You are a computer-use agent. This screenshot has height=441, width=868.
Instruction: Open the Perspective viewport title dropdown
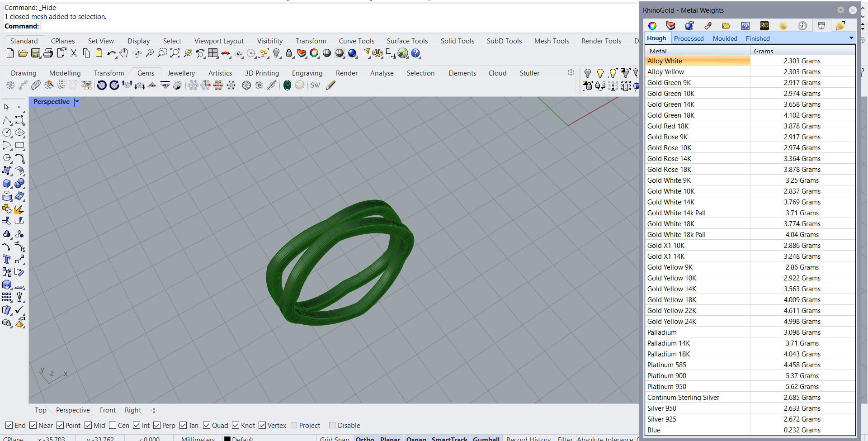77,102
